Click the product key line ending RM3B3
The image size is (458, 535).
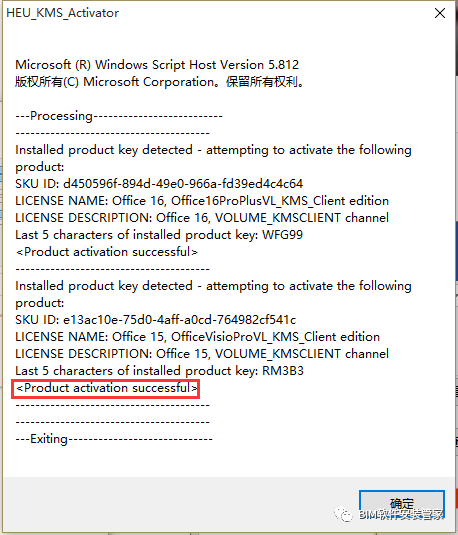159,371
